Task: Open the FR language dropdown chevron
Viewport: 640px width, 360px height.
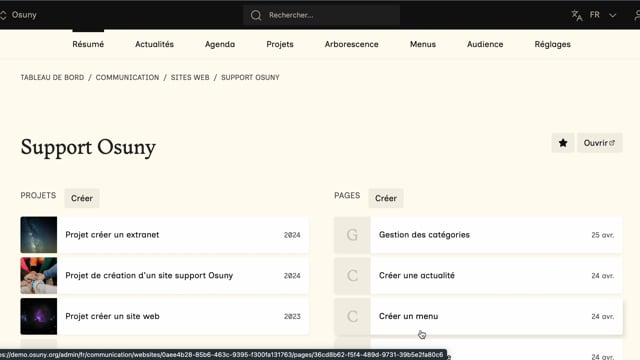Action: click(612, 15)
